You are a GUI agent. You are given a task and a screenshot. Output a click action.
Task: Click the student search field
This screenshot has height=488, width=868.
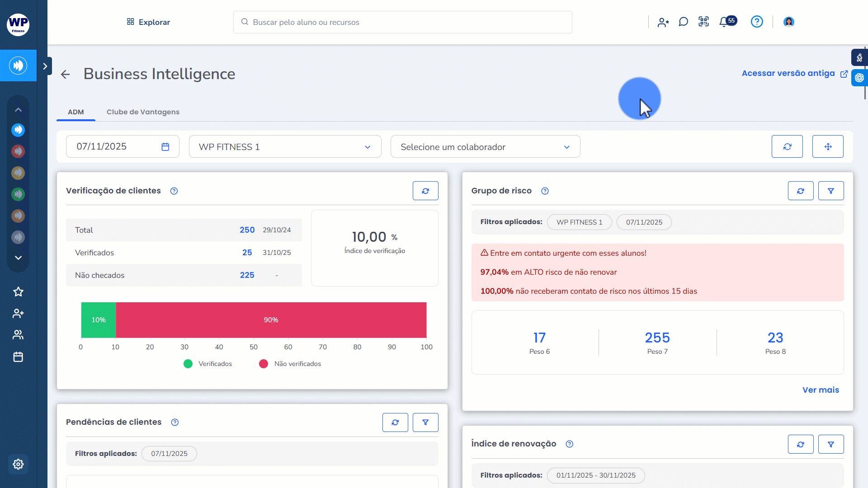(x=402, y=22)
